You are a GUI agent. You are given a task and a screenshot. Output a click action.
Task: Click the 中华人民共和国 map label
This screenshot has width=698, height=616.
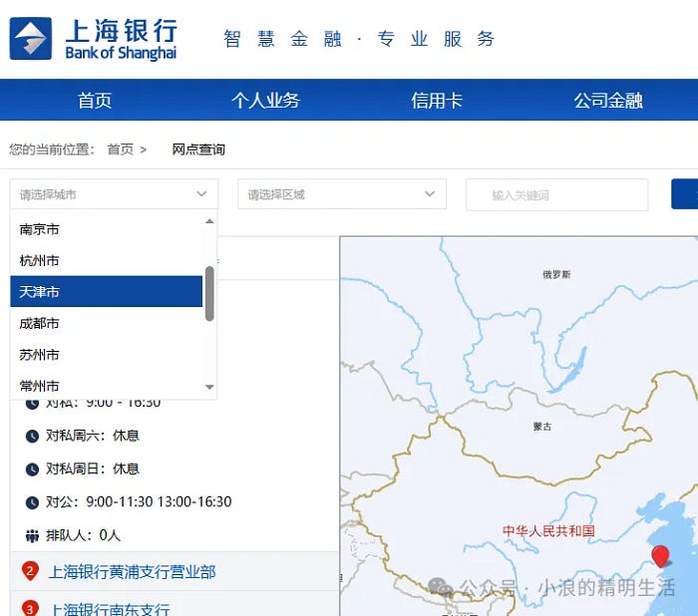tap(548, 530)
